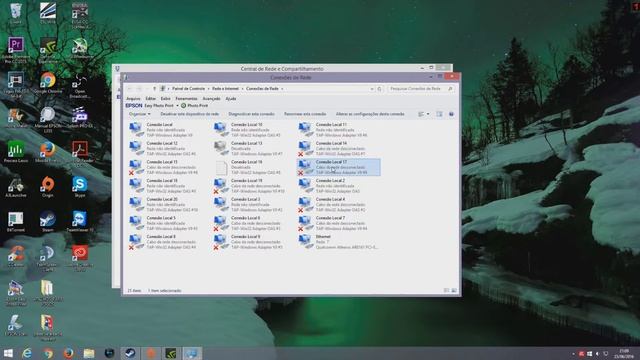Click the clock in the system tray
This screenshot has width=640, height=360.
pos(624,353)
